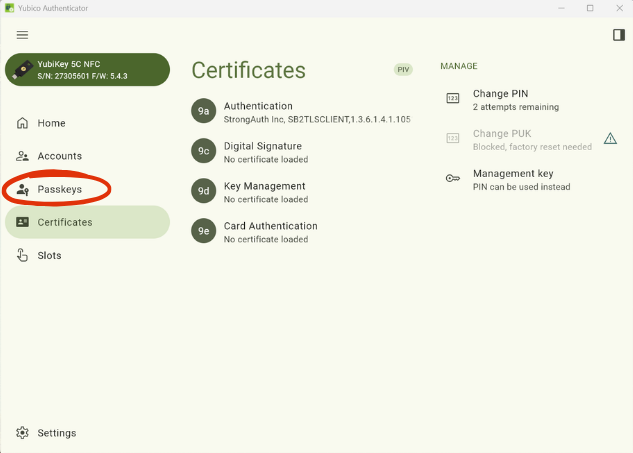
Task: Open the Authentication certificate slot
Action: pos(302,112)
